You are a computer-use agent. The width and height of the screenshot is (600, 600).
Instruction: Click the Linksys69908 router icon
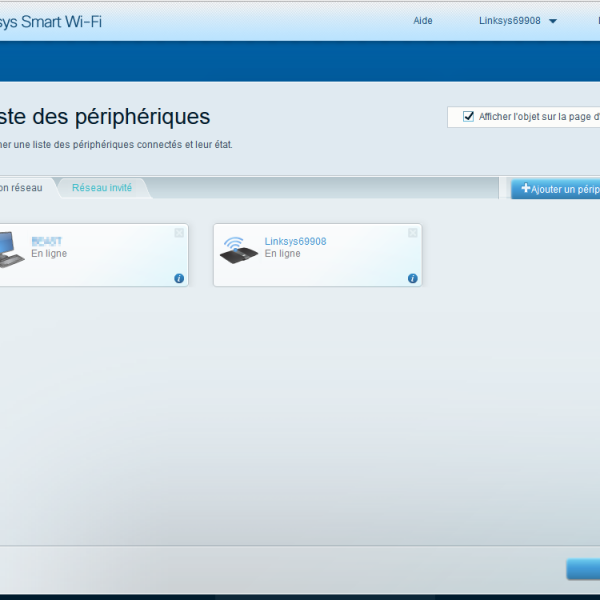click(238, 249)
